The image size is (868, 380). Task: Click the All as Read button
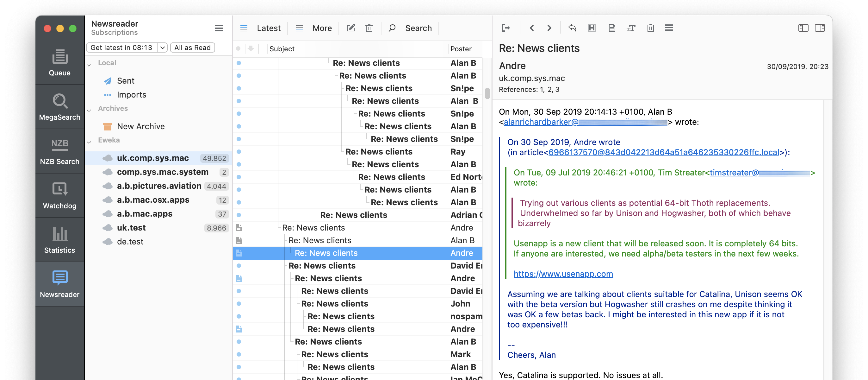point(192,47)
